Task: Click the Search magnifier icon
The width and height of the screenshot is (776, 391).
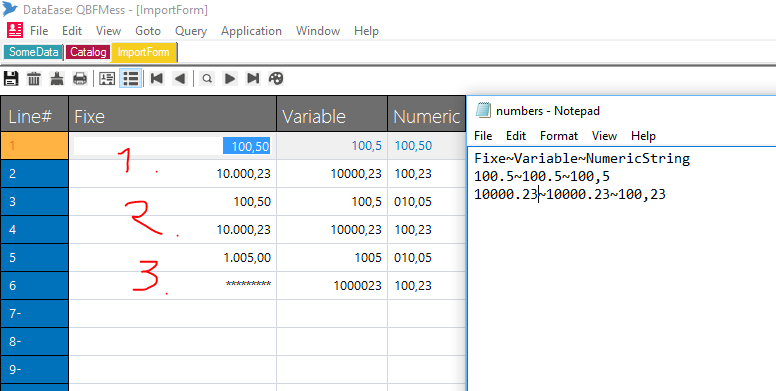Action: 207,79
